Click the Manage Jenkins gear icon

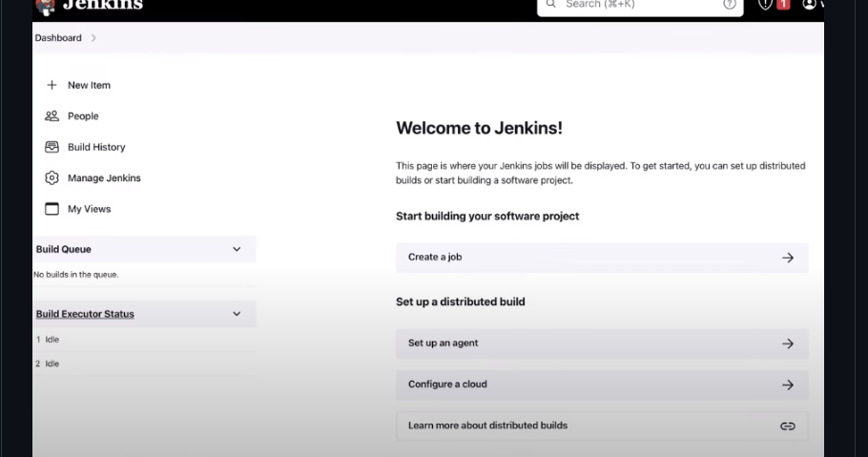pyautogui.click(x=52, y=177)
